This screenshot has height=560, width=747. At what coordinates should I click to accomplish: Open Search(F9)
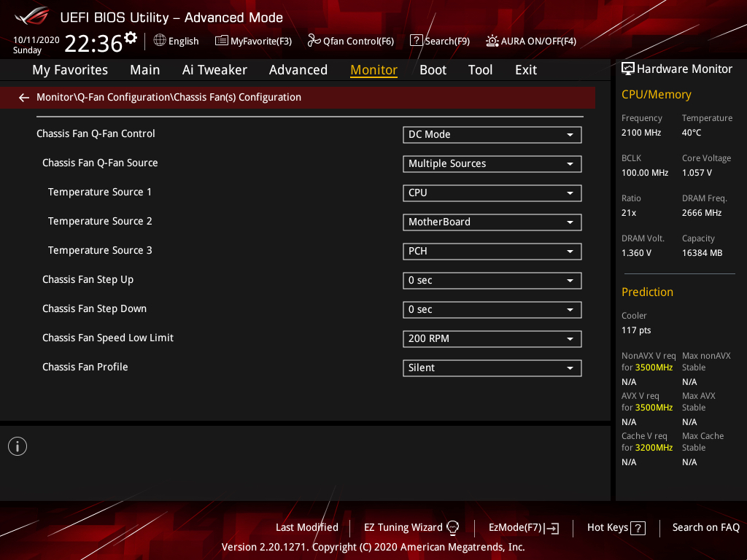click(x=440, y=41)
